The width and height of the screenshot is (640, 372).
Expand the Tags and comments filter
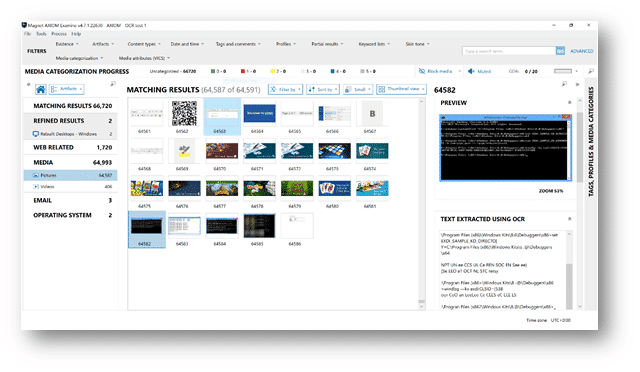[x=238, y=44]
